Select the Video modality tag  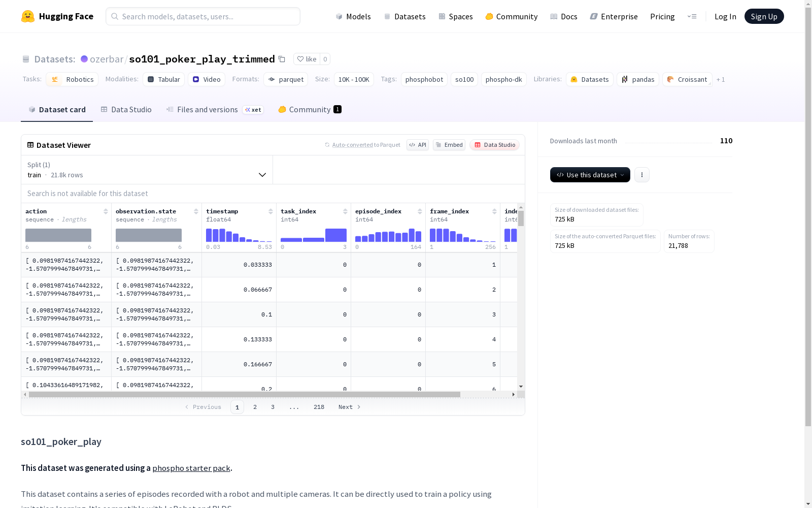click(207, 79)
